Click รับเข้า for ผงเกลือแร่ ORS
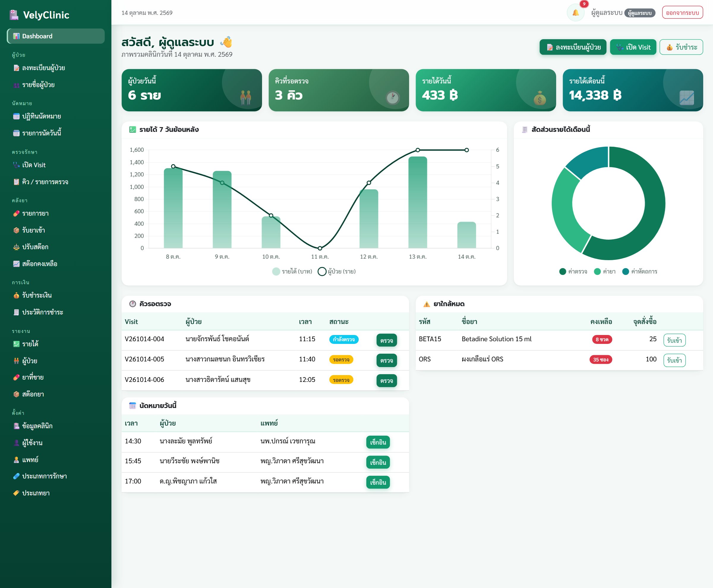713x588 pixels. click(x=674, y=361)
